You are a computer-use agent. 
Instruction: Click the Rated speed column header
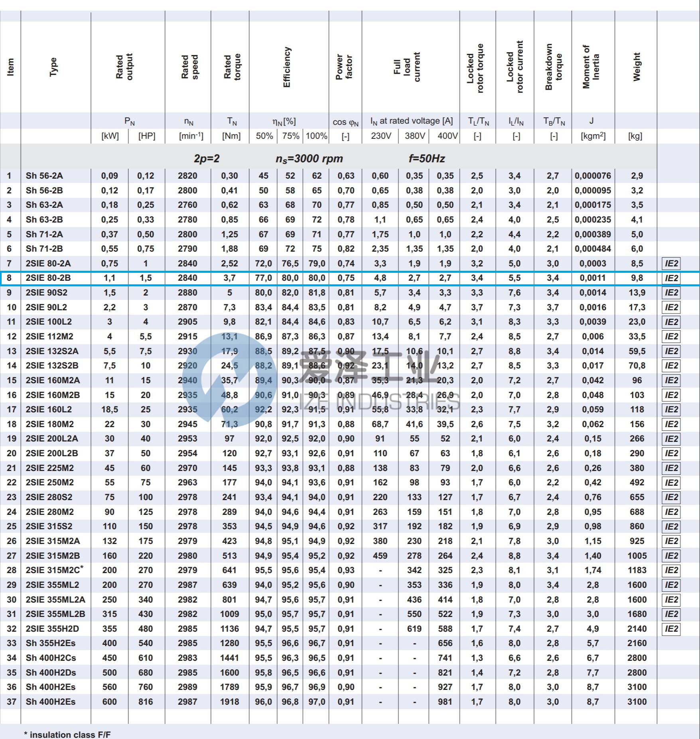point(189,67)
